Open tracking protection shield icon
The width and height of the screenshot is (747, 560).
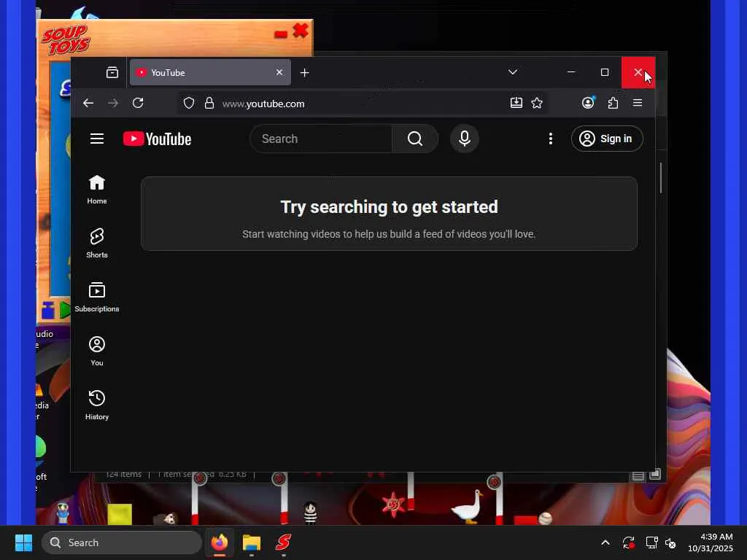pyautogui.click(x=189, y=104)
